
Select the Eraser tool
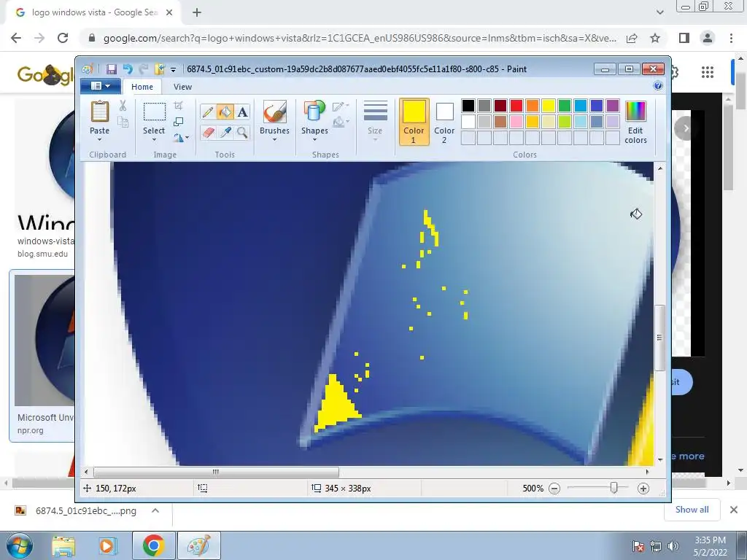pos(208,132)
